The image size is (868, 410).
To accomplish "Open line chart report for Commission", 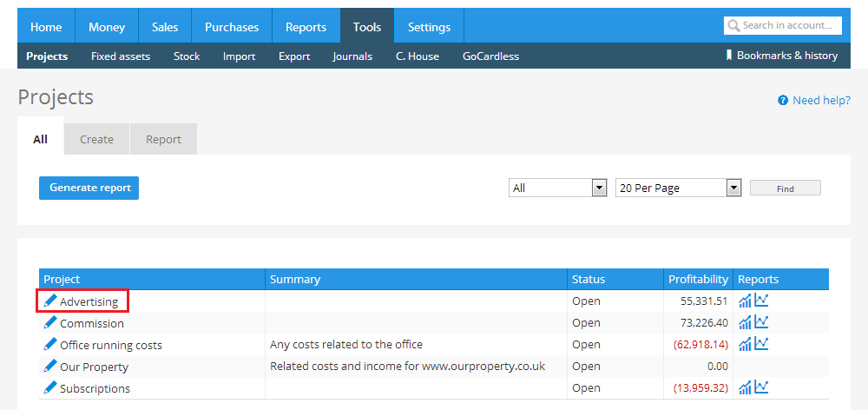I will pos(761,321).
